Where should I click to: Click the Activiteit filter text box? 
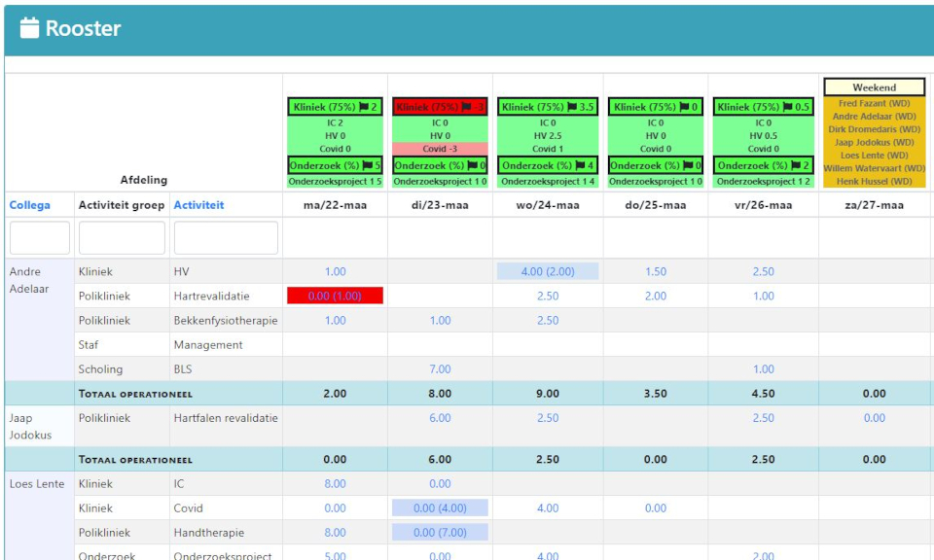(226, 238)
